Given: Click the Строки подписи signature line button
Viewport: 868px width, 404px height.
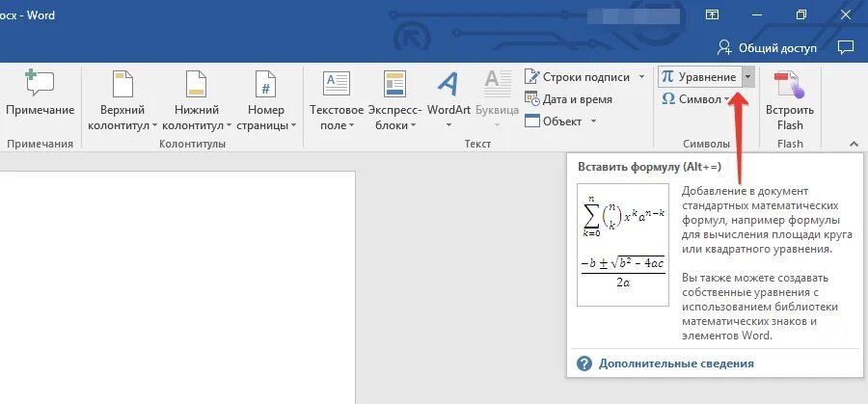Looking at the screenshot, I should [578, 77].
